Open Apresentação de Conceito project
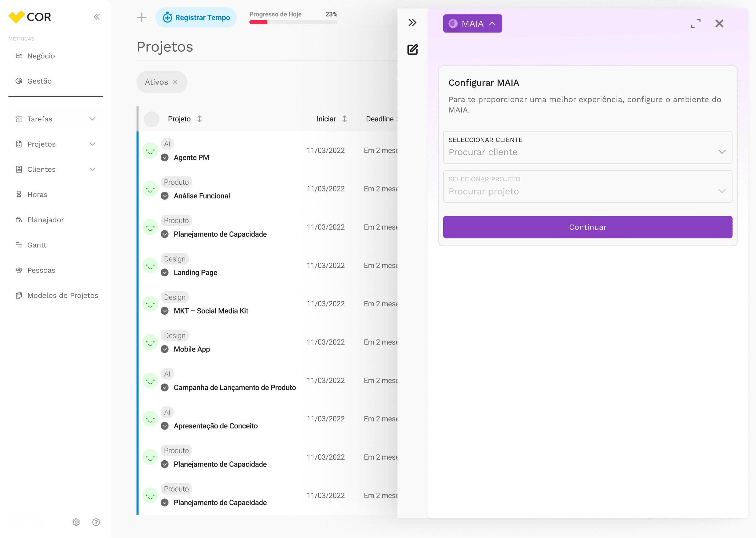This screenshot has height=538, width=756. (x=216, y=426)
